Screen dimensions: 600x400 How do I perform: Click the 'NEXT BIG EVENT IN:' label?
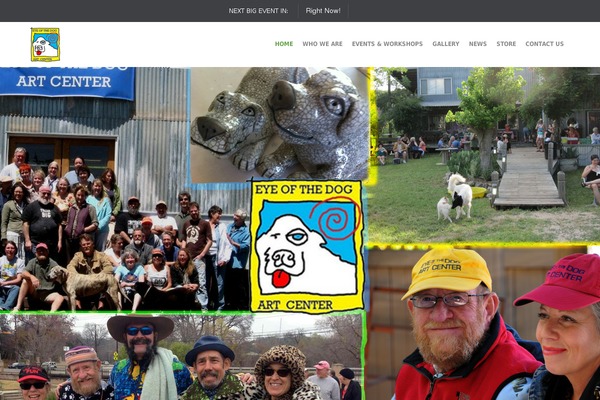[x=258, y=11]
